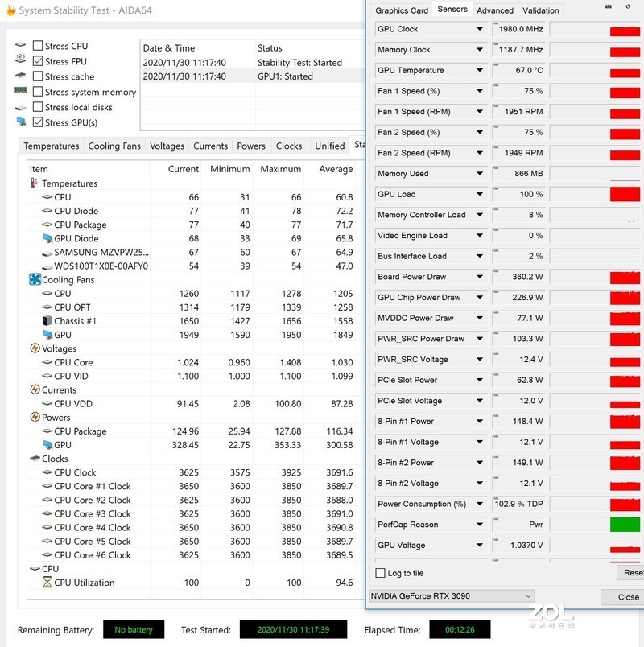Click the Clocks chip icon
This screenshot has height=647, width=644.
click(x=35, y=459)
